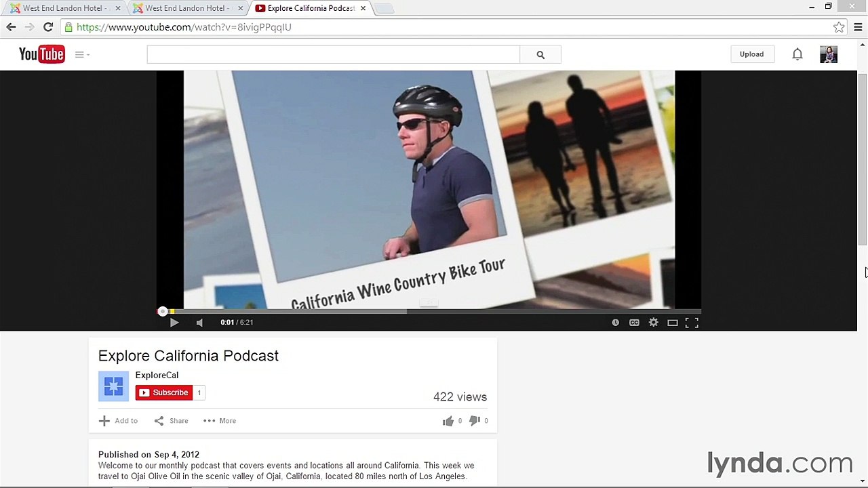Open the ExploreCal channel link
The height and width of the screenshot is (488, 868).
click(157, 375)
